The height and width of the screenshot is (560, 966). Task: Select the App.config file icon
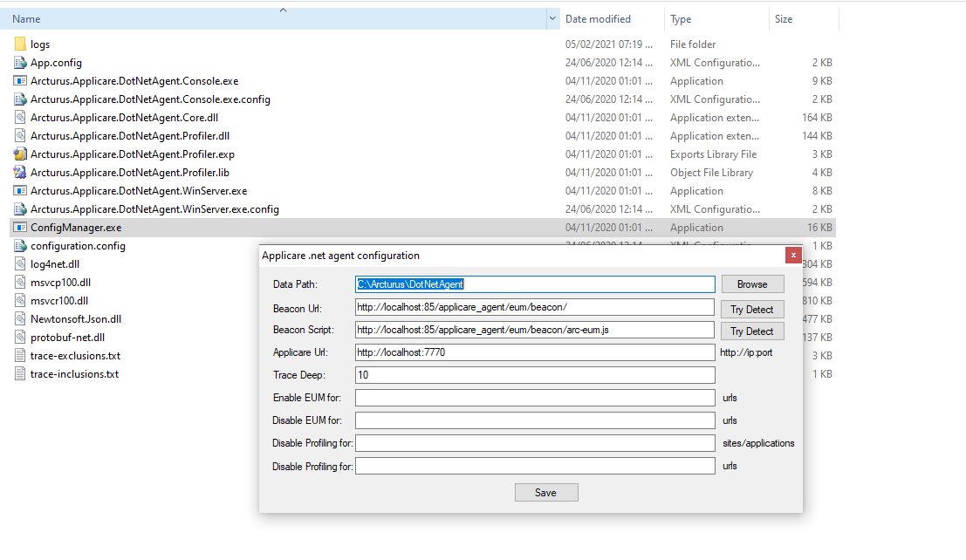coord(20,63)
